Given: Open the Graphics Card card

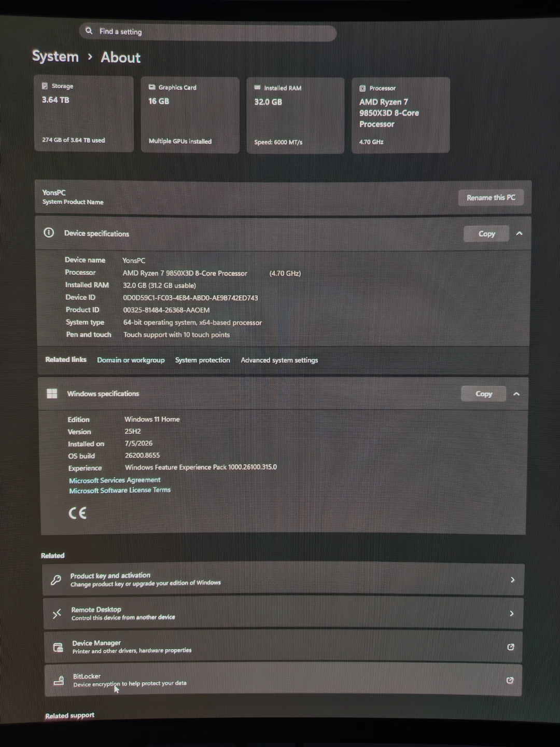Looking at the screenshot, I should pyautogui.click(x=190, y=115).
